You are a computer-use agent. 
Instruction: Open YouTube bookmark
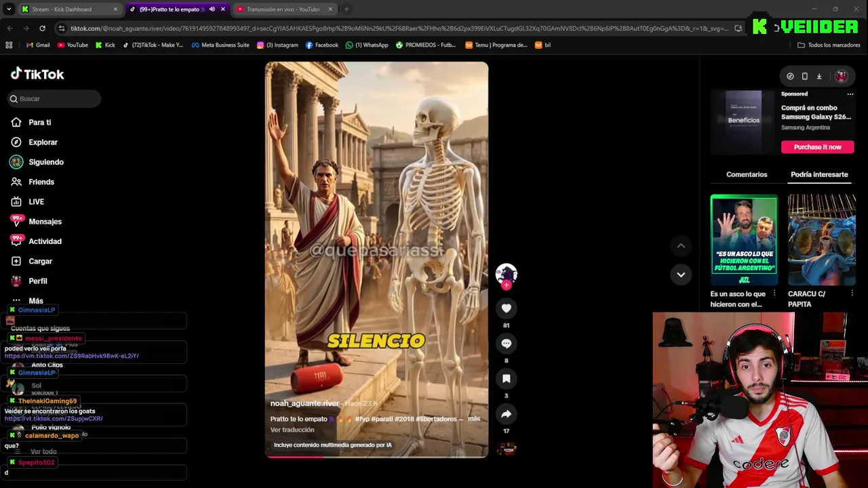tap(73, 45)
